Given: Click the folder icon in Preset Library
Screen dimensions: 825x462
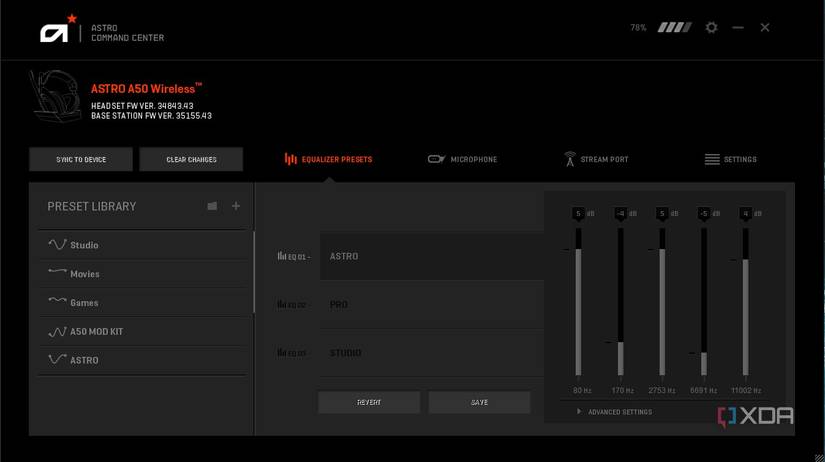Looking at the screenshot, I should 212,206.
